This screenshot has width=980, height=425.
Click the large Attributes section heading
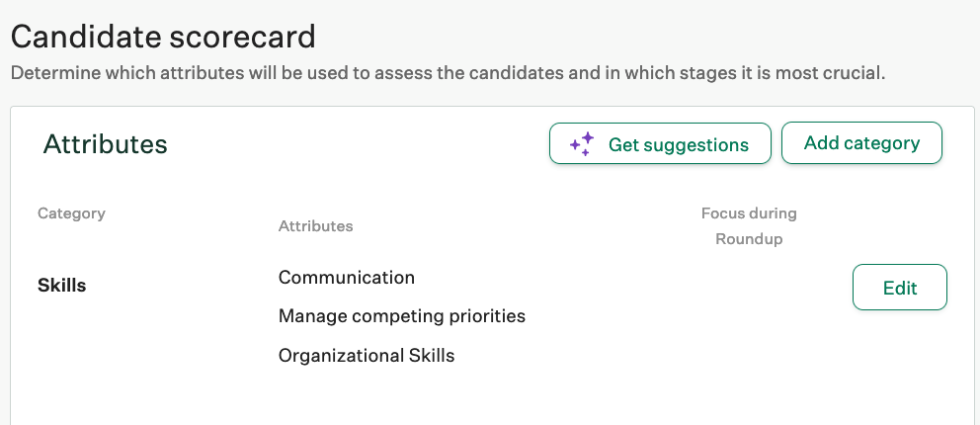click(105, 144)
